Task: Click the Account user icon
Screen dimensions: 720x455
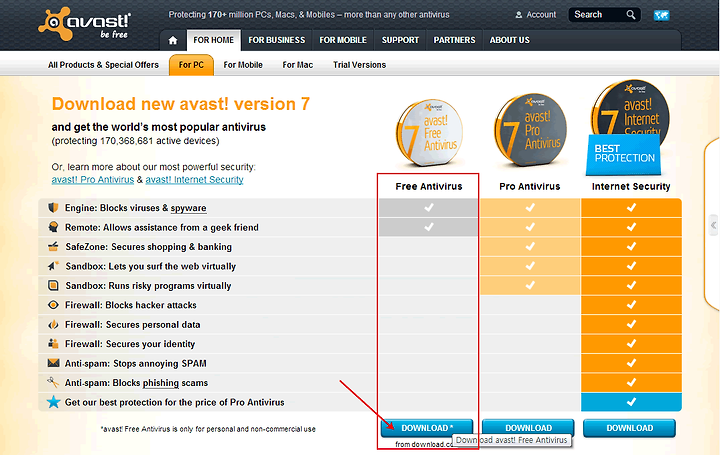Action: (x=519, y=15)
